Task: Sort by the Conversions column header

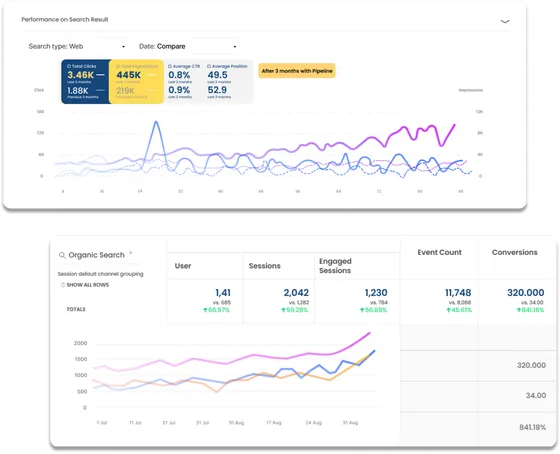Action: [x=515, y=252]
